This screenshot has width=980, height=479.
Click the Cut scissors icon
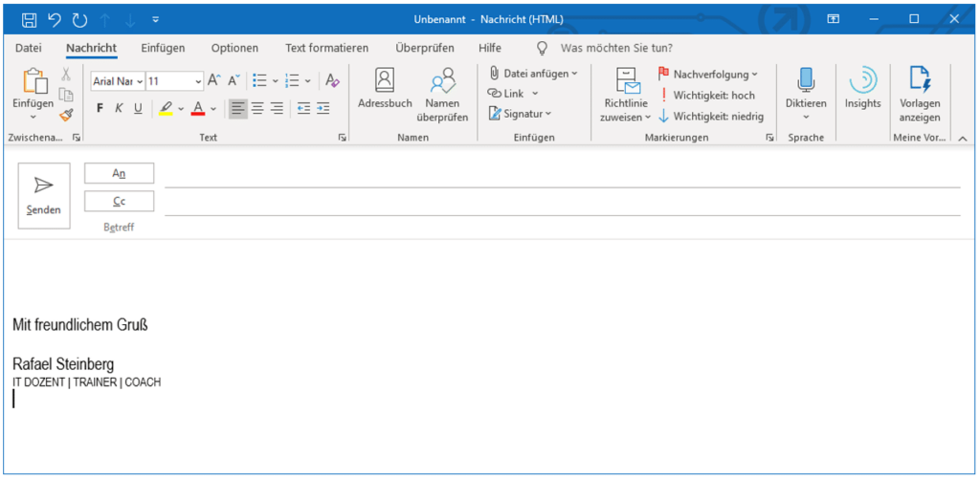point(66,75)
